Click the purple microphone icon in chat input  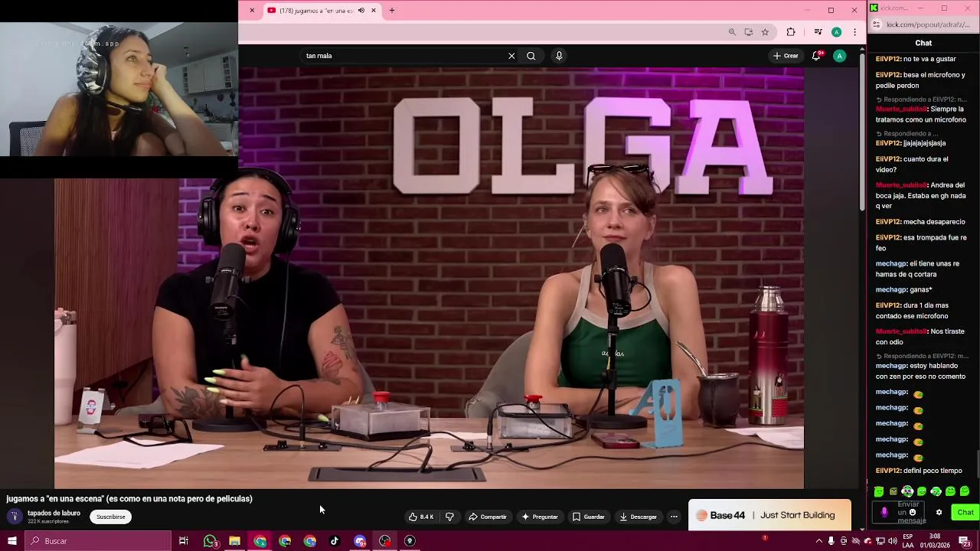coord(884,513)
